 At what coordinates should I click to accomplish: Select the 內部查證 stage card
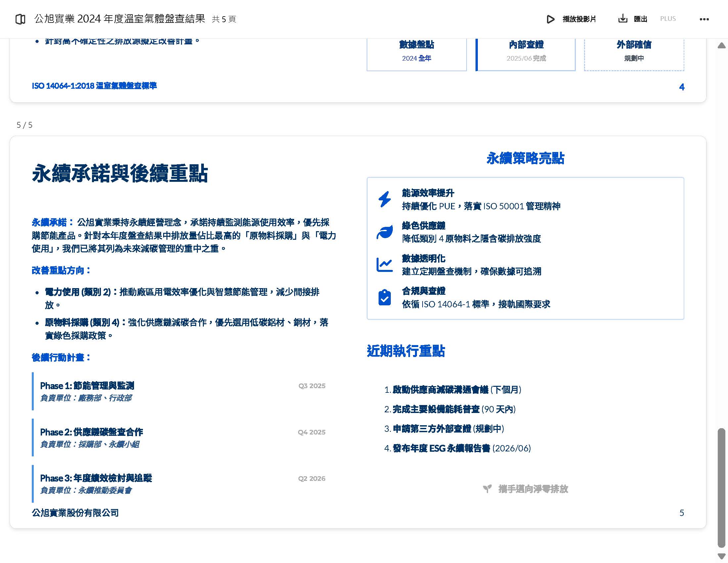click(526, 53)
